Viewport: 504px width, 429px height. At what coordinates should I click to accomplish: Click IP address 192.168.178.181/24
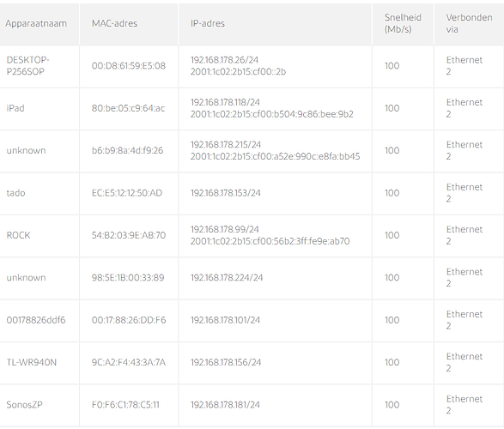click(x=225, y=405)
